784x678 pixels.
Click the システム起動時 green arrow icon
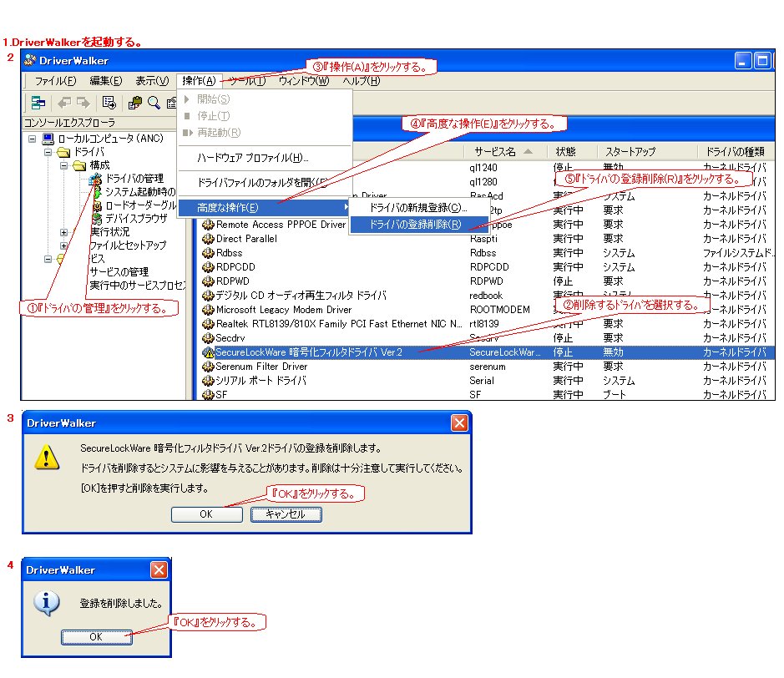point(98,192)
